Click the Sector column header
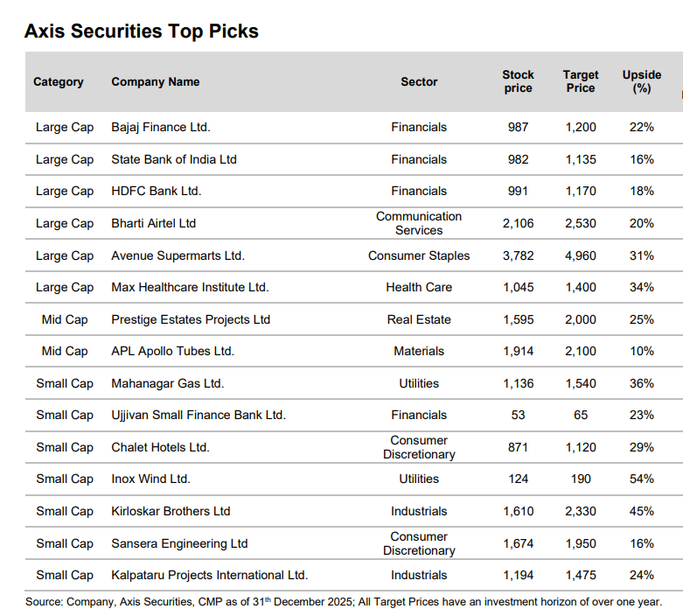The height and width of the screenshot is (616, 683). click(419, 82)
